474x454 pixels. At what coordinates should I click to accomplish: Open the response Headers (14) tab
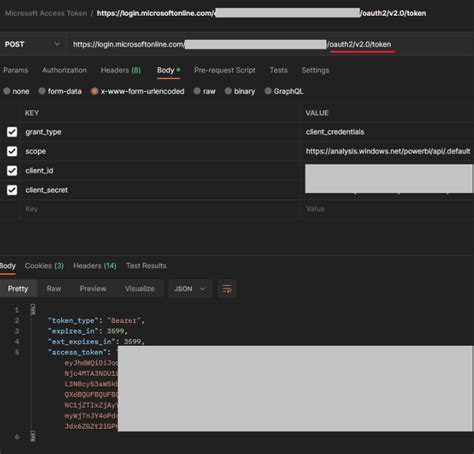(95, 266)
